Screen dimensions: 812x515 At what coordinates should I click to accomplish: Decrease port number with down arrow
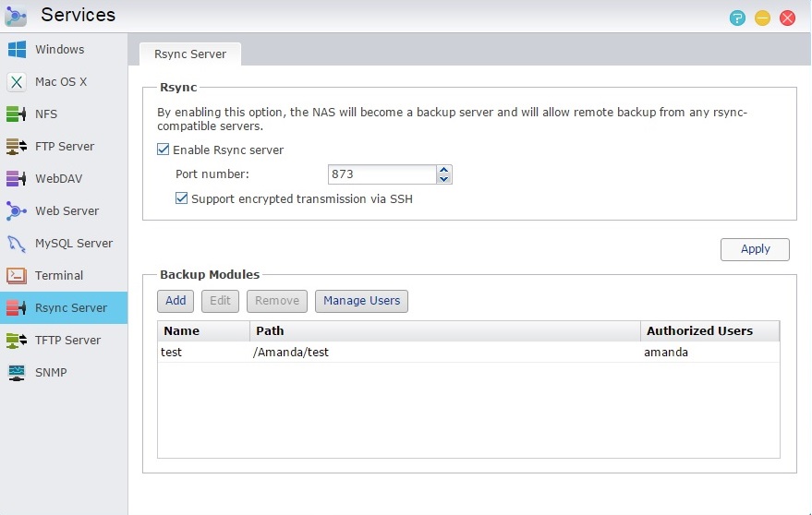click(x=443, y=179)
